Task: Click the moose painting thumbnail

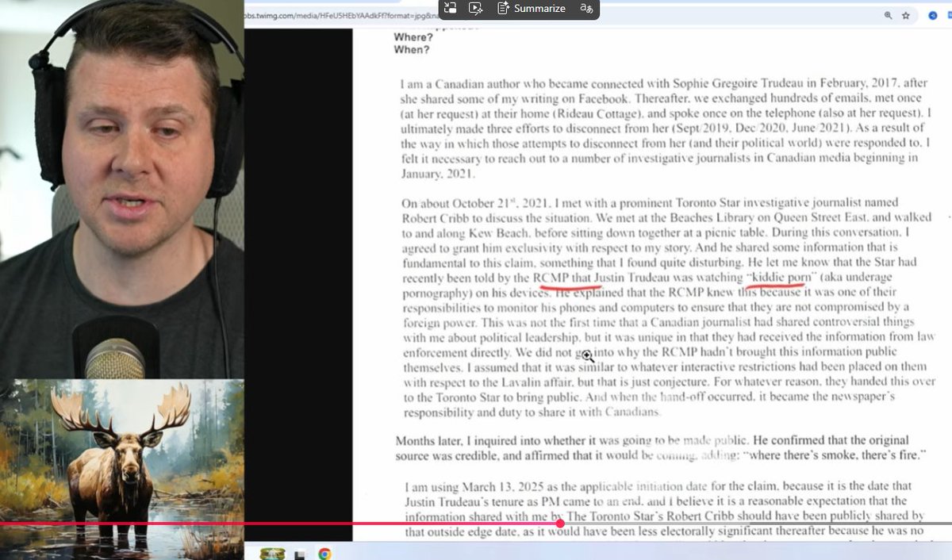Action: coord(122,469)
